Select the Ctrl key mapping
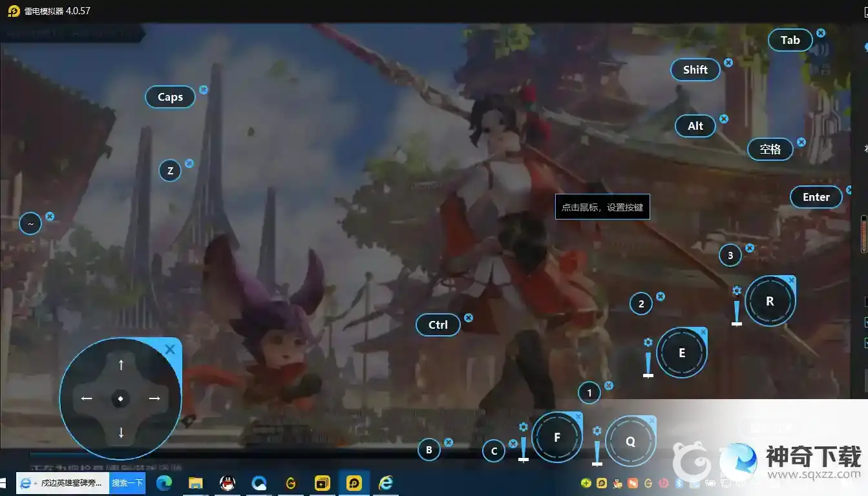Screen dimensions: 868x496 tap(438, 325)
